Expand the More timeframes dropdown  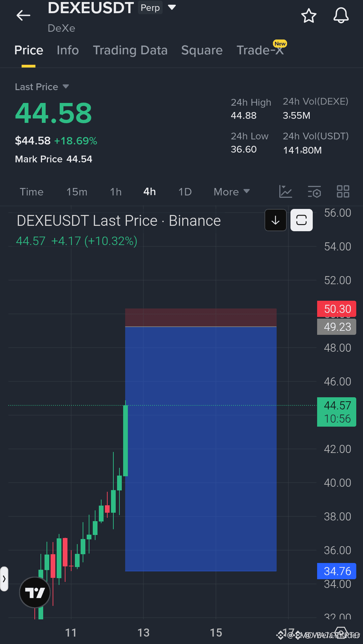click(x=232, y=192)
